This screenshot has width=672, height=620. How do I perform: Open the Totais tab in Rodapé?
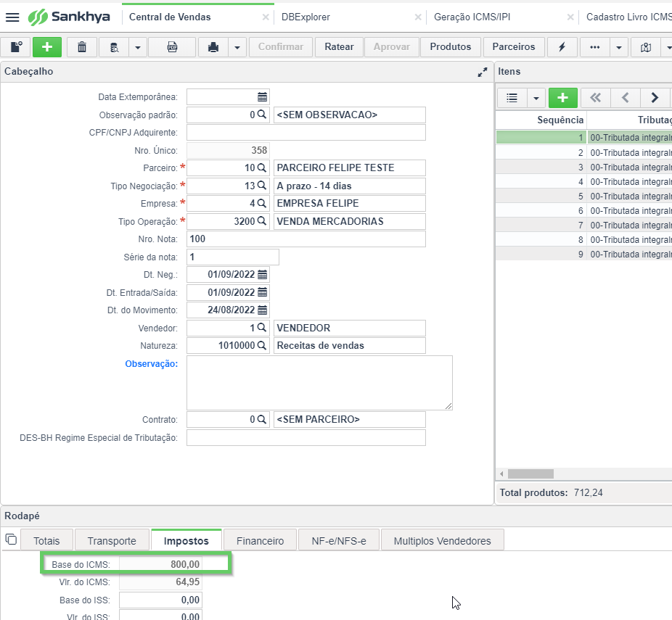pyautogui.click(x=46, y=540)
